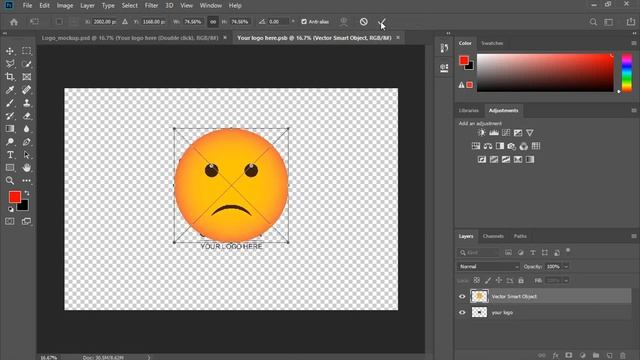Open the Edit Toolbar ellipsis menu
The width and height of the screenshot is (640, 360).
[27, 180]
